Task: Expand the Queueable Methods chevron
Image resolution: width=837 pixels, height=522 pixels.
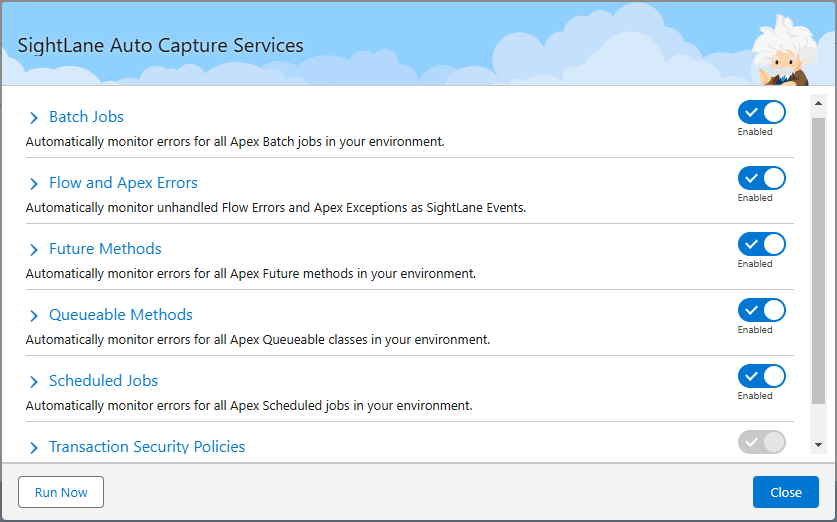Action: coord(34,316)
